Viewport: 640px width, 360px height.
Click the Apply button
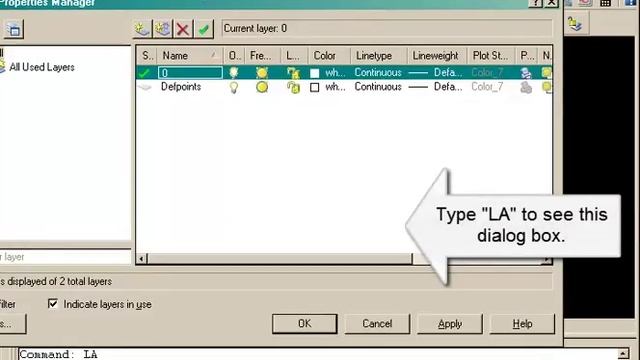(450, 324)
